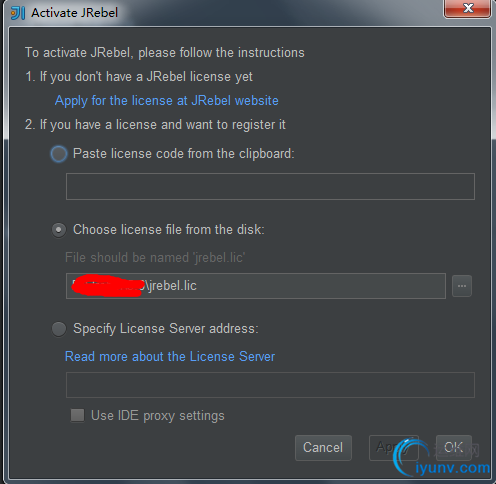Select 'Choose license file from the disk' radio
The image size is (496, 484).
[x=59, y=230]
